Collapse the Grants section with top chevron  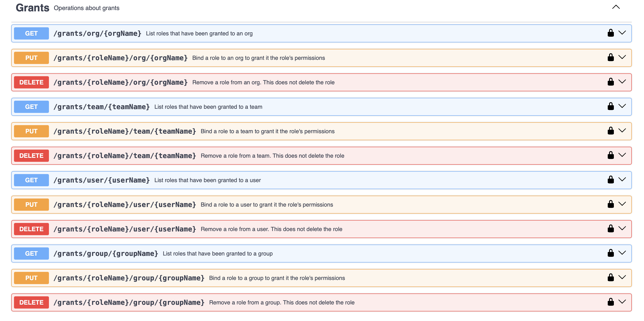(x=616, y=7)
